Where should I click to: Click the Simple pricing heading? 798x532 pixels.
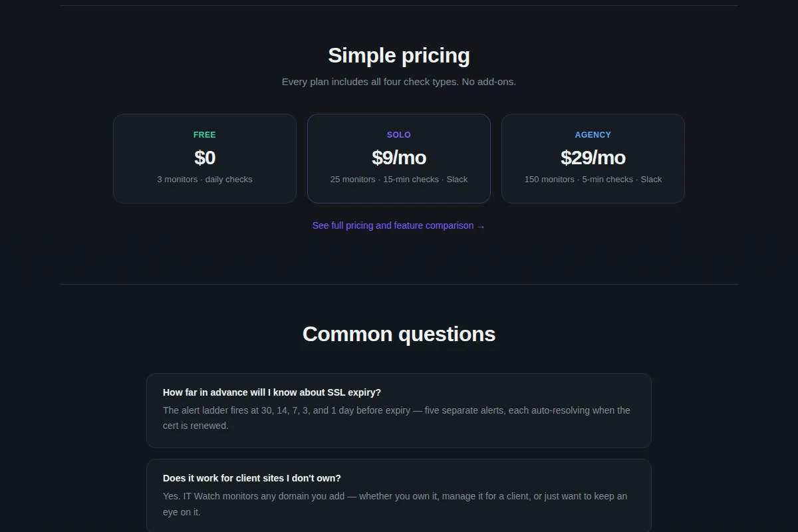pyautogui.click(x=399, y=55)
